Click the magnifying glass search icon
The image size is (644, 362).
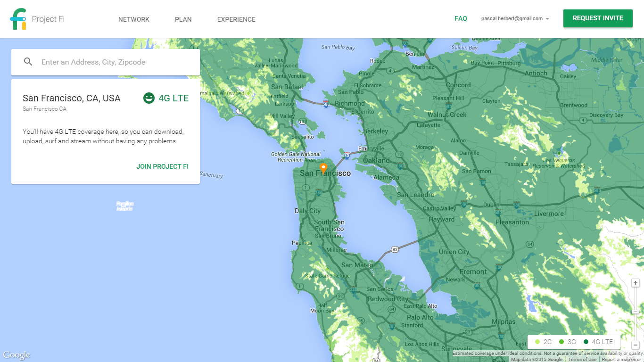pos(28,62)
